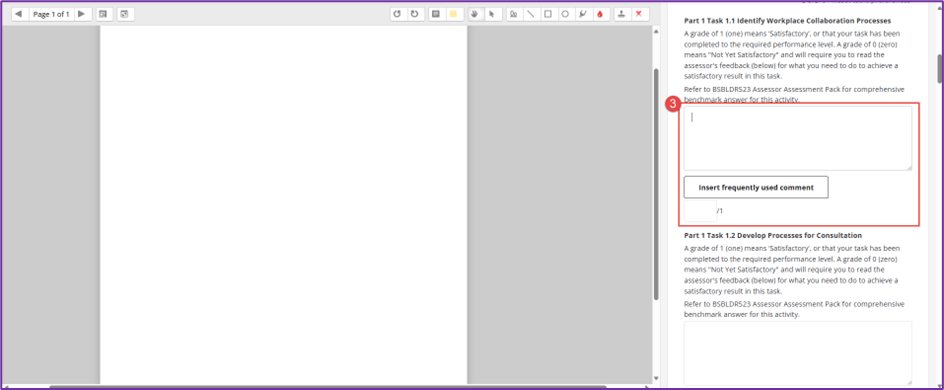Screen dimensions: 944x390
Task: Open the red annotation colour picker
Action: point(600,14)
